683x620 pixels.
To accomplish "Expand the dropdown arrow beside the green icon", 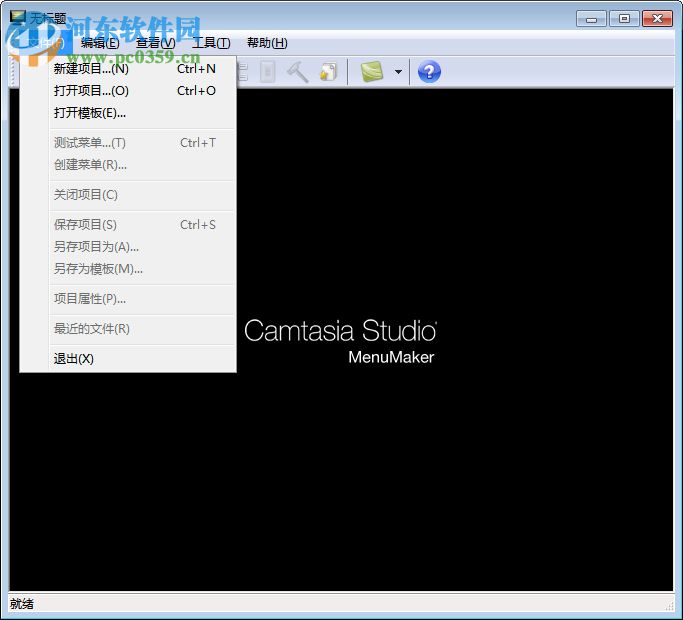I will tap(398, 72).
